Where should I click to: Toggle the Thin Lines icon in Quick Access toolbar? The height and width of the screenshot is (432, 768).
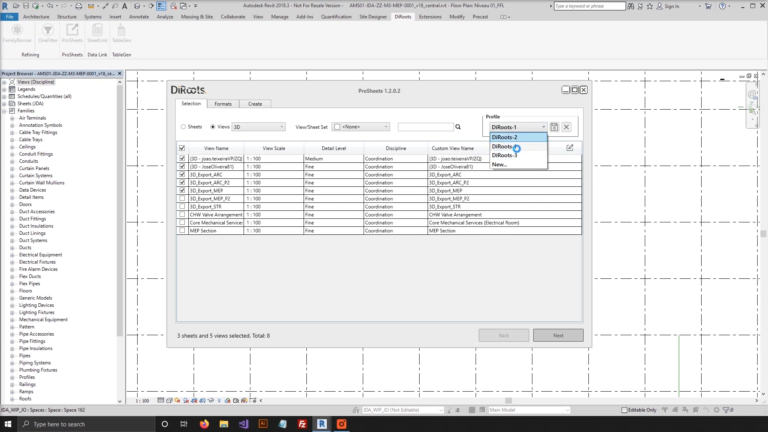[x=161, y=6]
